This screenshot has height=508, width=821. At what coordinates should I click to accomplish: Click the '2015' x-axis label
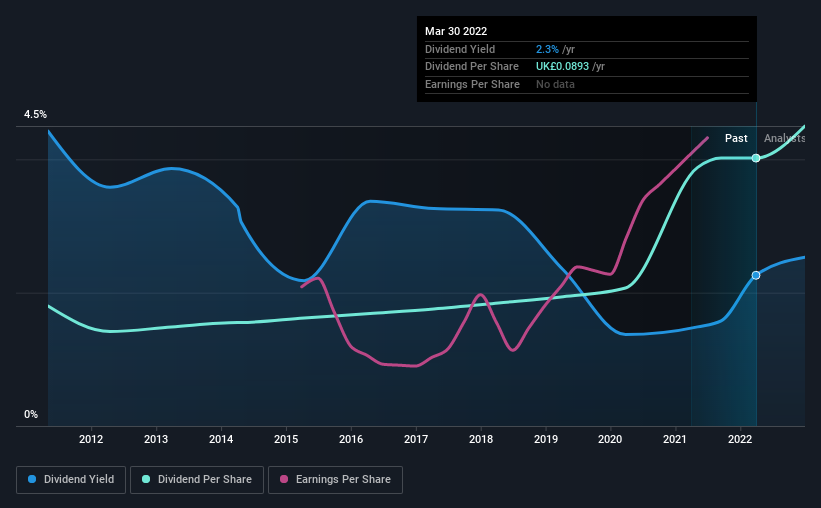tap(286, 439)
